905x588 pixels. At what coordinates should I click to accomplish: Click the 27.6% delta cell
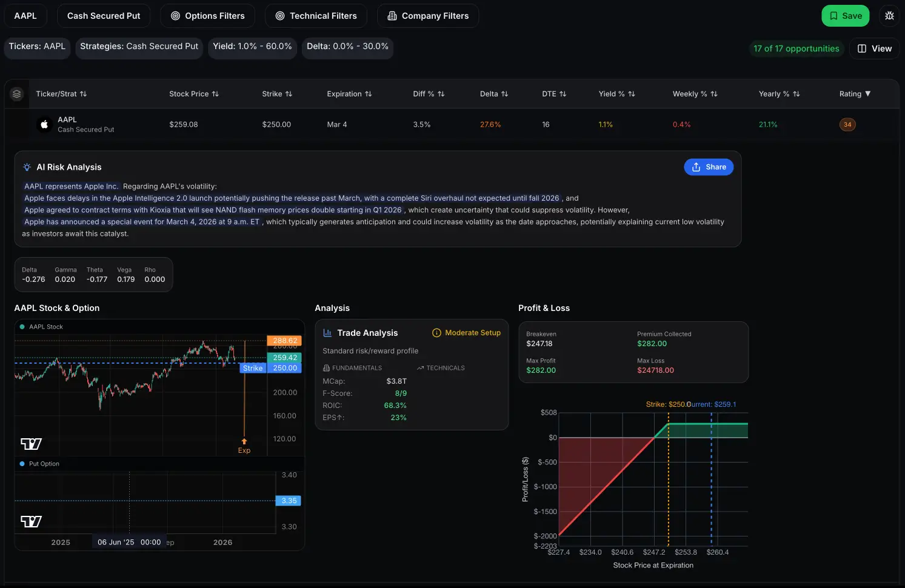pos(490,124)
